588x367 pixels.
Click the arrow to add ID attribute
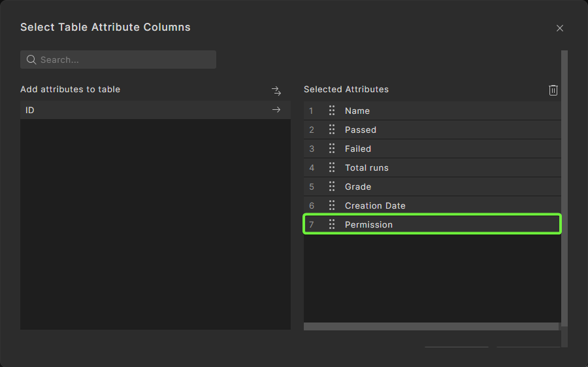point(276,110)
